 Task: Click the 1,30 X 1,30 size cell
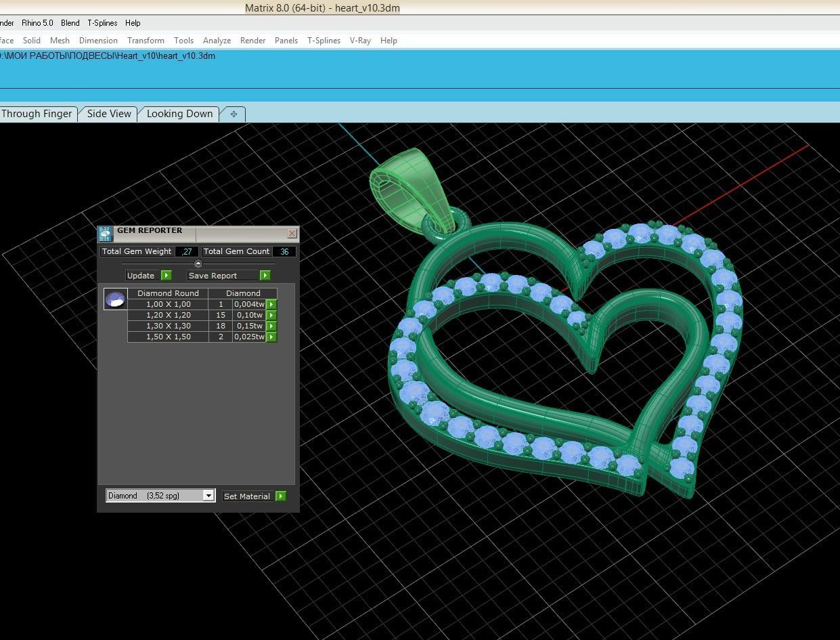tap(168, 326)
